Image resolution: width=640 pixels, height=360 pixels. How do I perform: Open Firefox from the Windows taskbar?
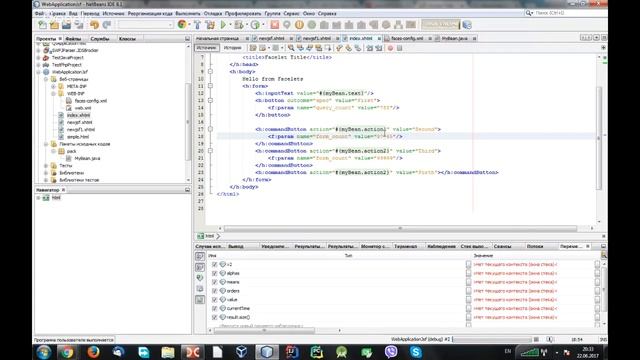coord(93,352)
